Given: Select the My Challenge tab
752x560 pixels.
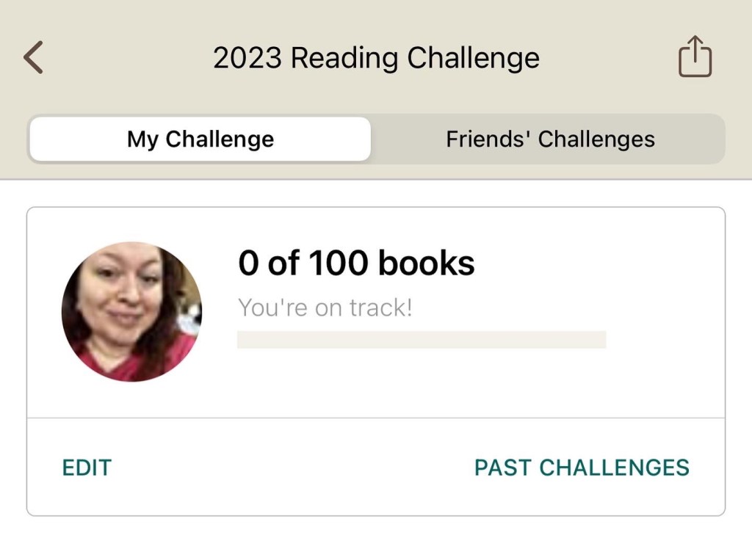Looking at the screenshot, I should pyautogui.click(x=200, y=139).
